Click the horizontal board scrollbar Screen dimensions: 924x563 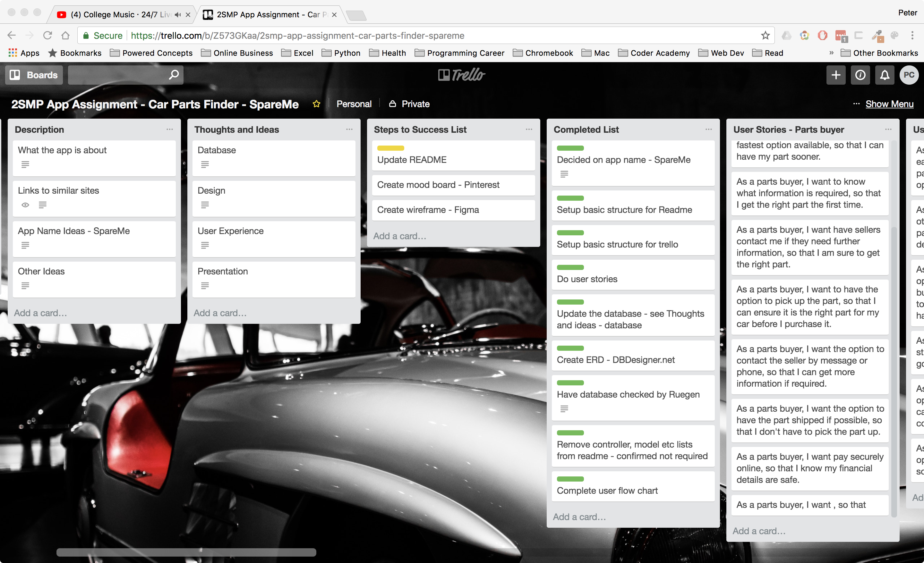point(186,552)
